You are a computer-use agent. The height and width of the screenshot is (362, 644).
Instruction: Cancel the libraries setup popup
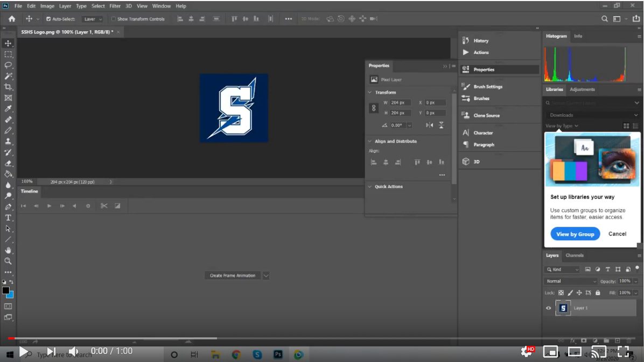pyautogui.click(x=617, y=234)
